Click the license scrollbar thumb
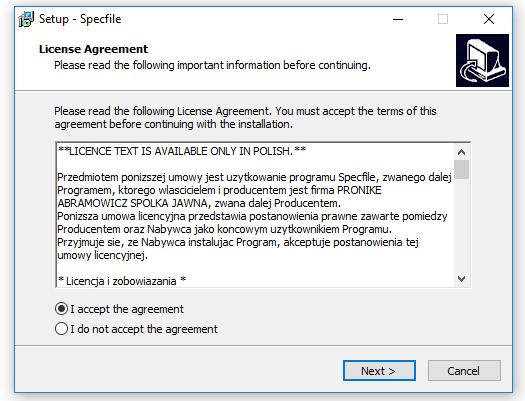The width and height of the screenshot is (525, 401). click(461, 169)
